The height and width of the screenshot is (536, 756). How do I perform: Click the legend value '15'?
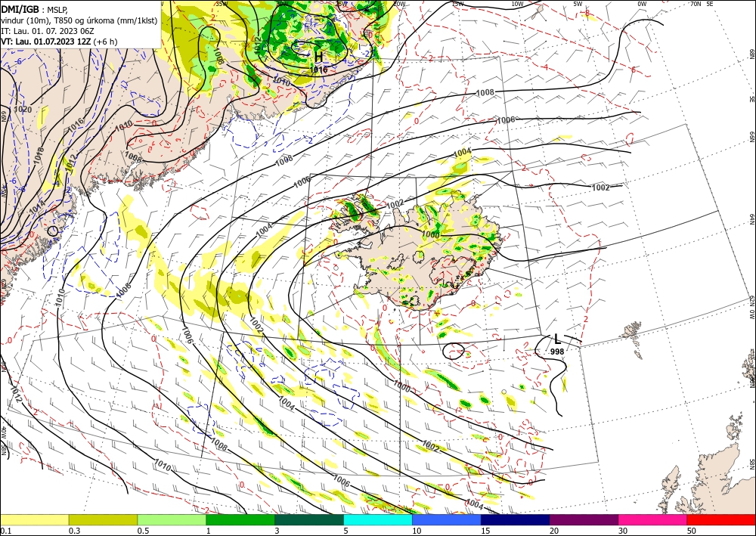tap(485, 531)
